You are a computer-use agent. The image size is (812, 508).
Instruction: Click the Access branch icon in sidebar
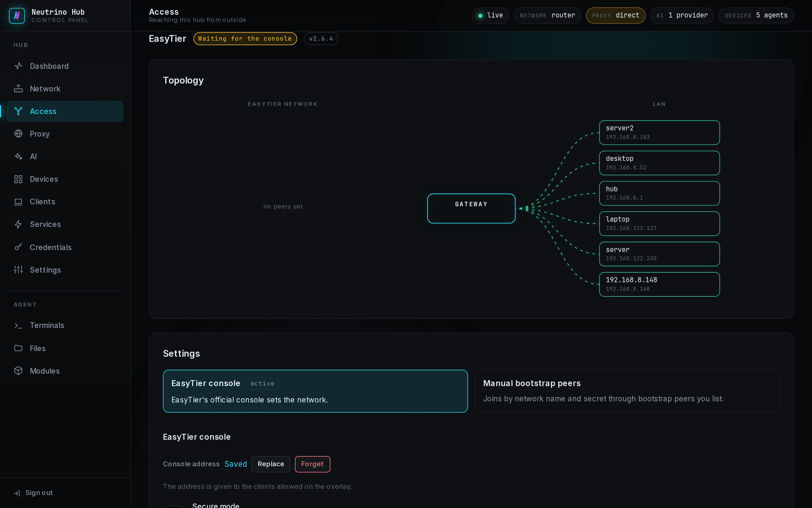point(18,111)
